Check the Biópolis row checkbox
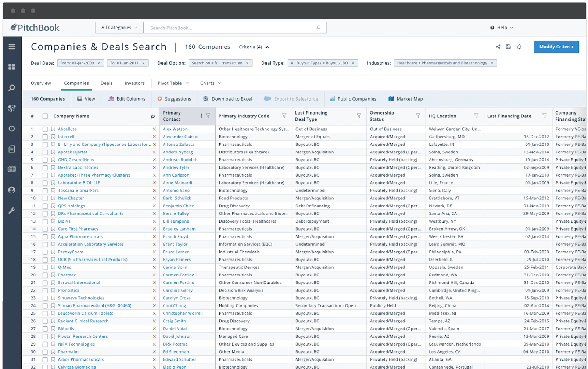 tap(45, 329)
